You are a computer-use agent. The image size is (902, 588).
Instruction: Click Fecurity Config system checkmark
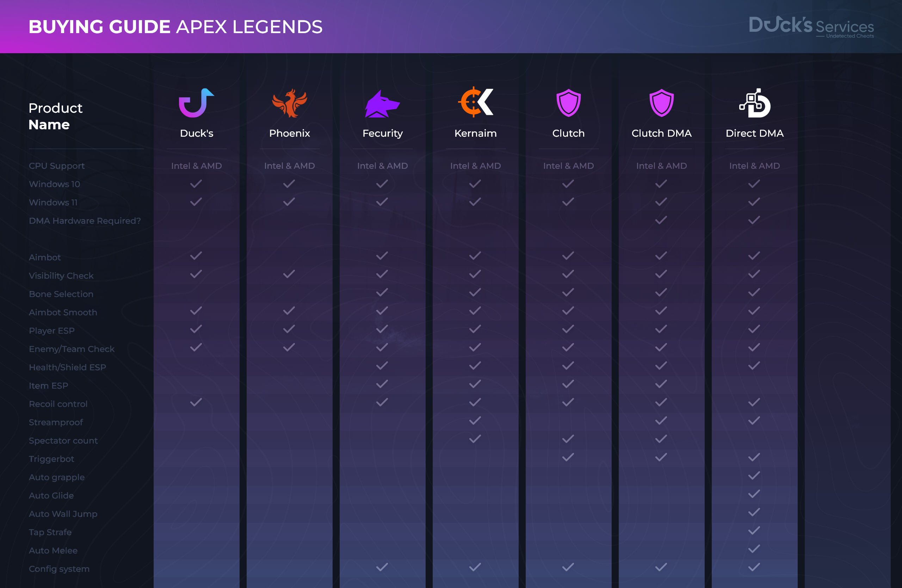382,567
